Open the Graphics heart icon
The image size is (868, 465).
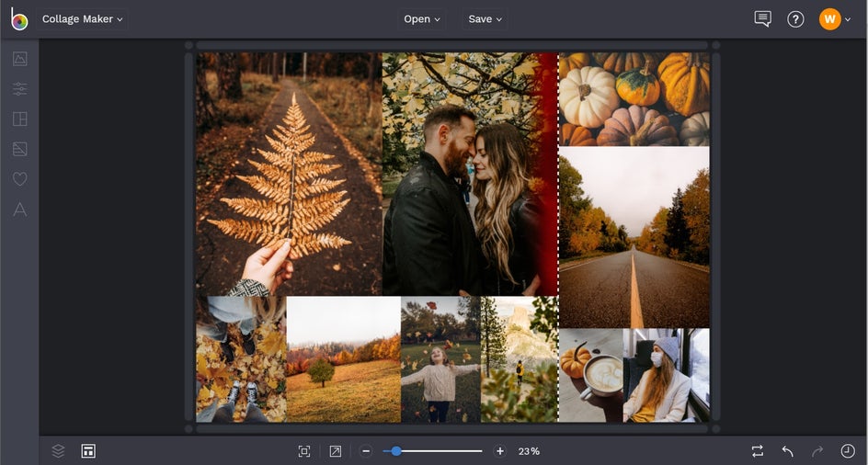pyautogui.click(x=19, y=179)
